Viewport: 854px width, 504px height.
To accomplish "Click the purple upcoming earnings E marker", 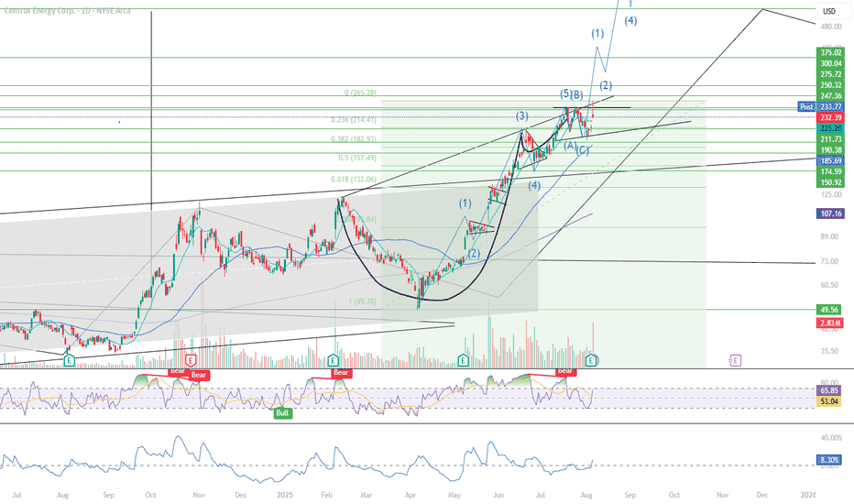I will [735, 360].
